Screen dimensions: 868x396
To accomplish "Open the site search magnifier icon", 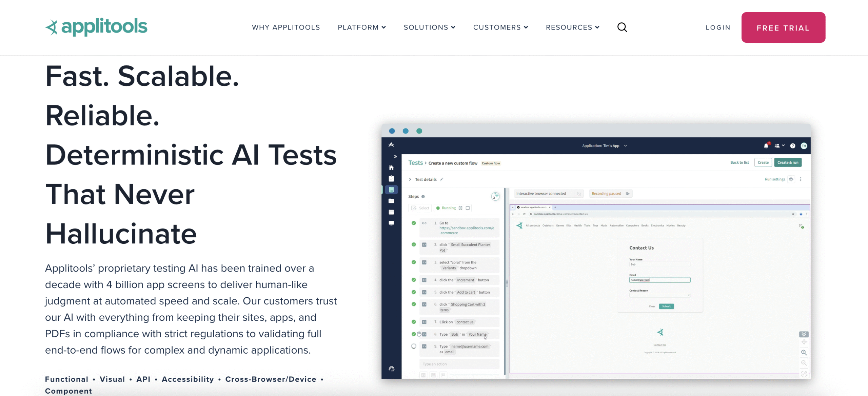I will 622,27.
